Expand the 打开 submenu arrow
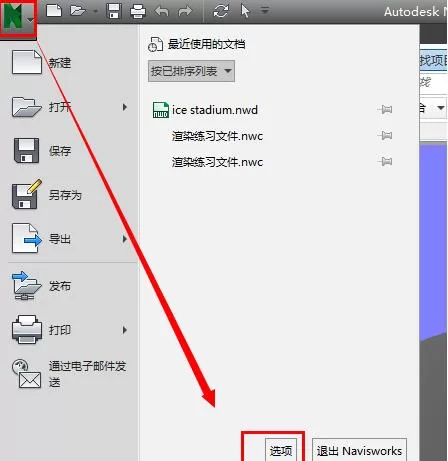This screenshot has height=461, width=448. pyautogui.click(x=125, y=107)
